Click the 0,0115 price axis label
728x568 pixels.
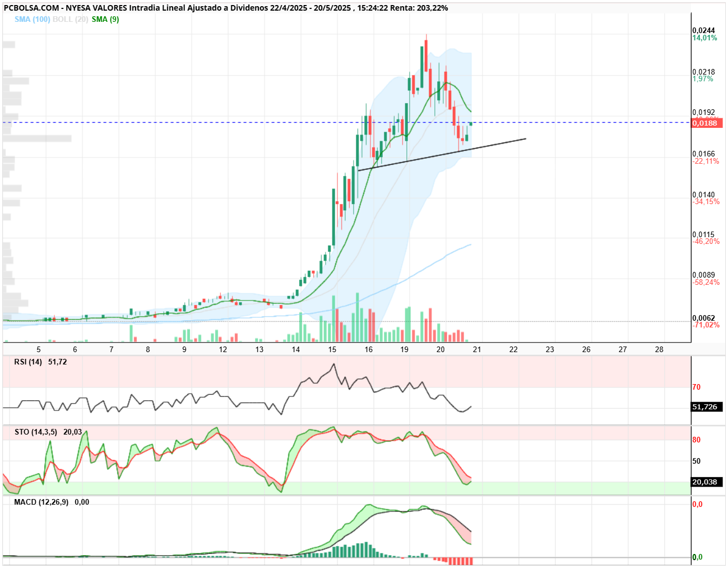point(704,234)
